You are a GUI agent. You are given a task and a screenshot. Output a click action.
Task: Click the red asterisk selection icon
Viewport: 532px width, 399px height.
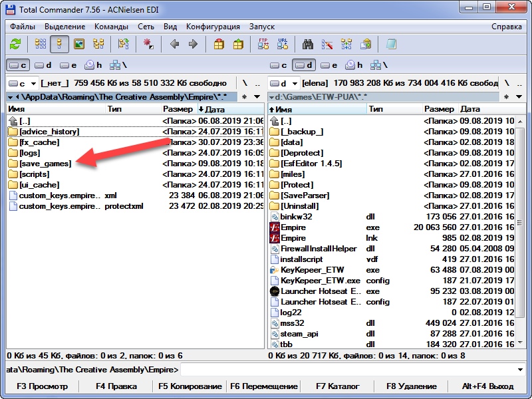pos(148,44)
